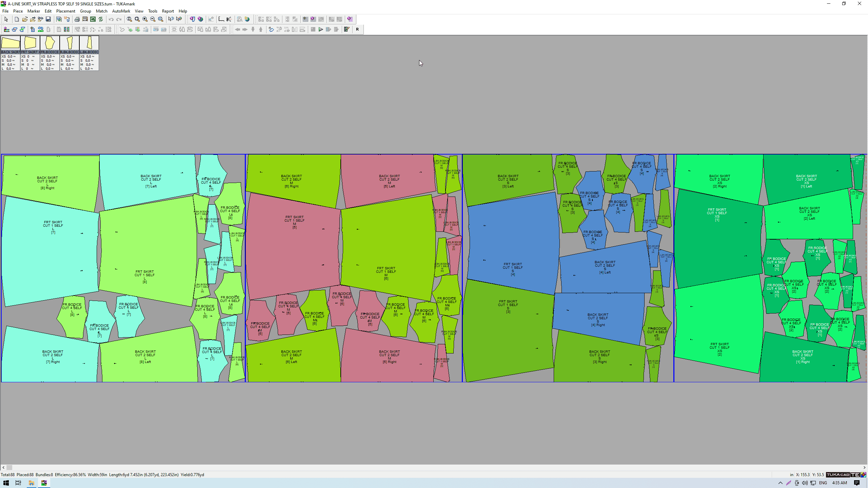Click the Zoom Out magnifier
Screen dimensions: 868x488
click(153, 19)
